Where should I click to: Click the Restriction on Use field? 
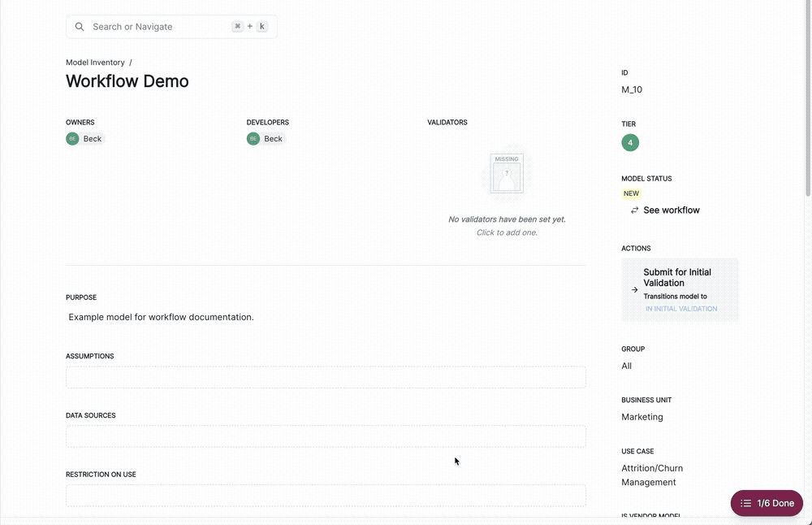click(325, 495)
